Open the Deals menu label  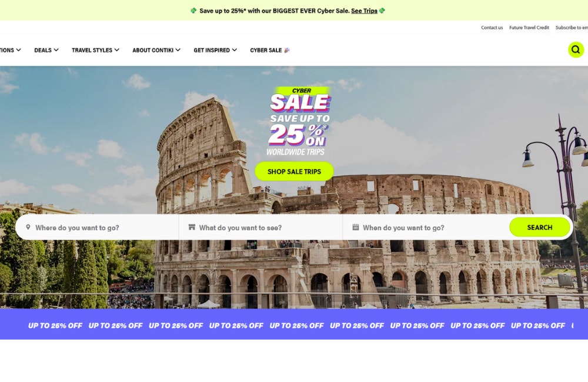point(43,50)
